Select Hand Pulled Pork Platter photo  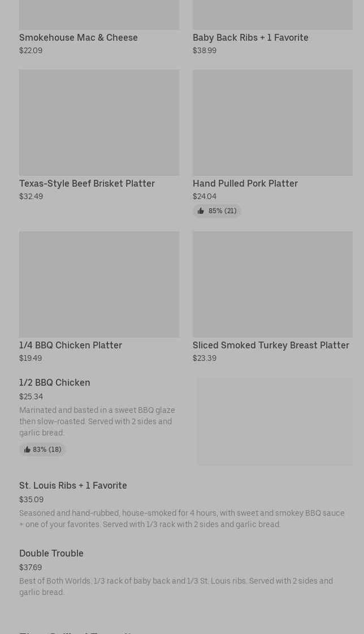(272, 123)
